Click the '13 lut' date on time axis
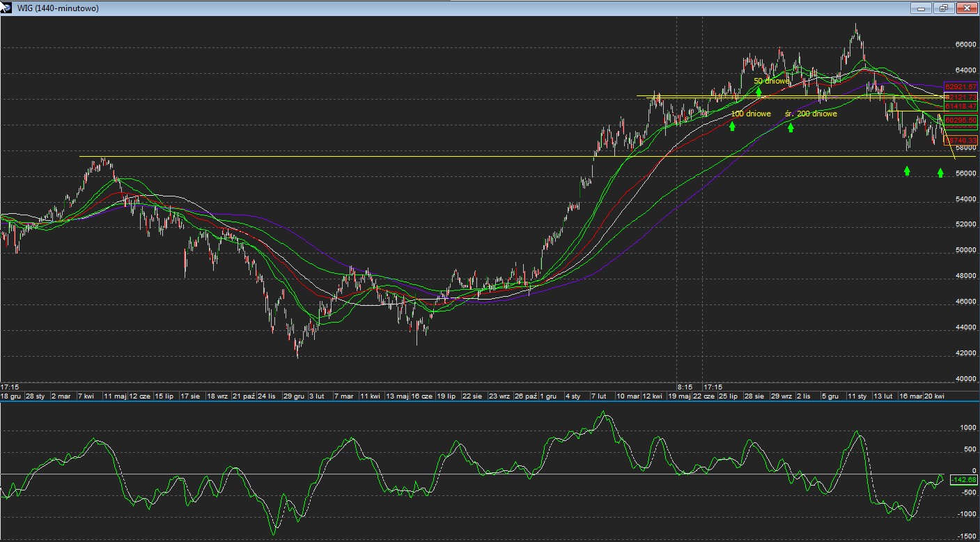Image resolution: width=980 pixels, height=542 pixels. pyautogui.click(x=883, y=396)
